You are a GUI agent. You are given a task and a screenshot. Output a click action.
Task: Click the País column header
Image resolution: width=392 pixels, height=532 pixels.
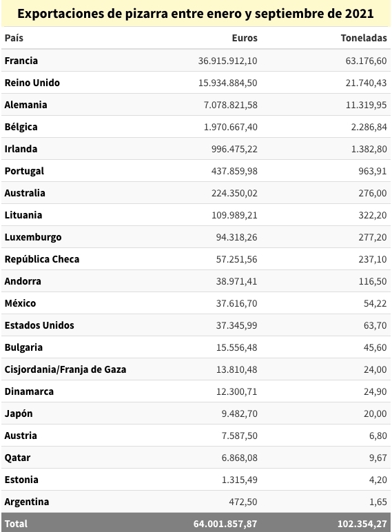click(x=14, y=38)
